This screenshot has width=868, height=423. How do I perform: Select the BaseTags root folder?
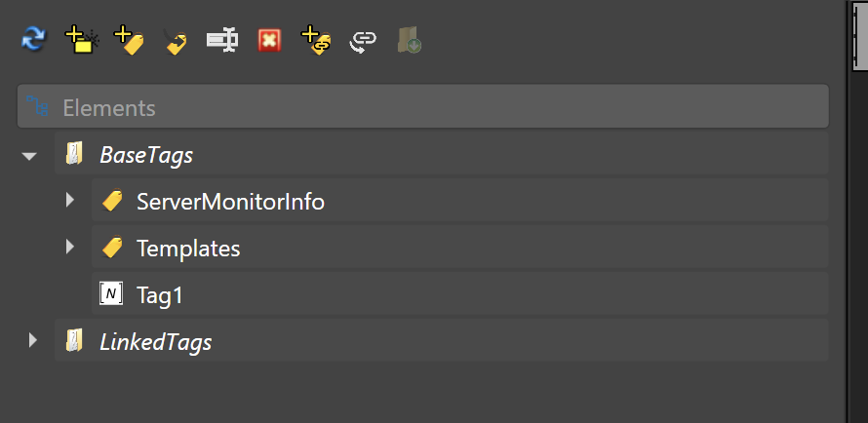[x=441, y=154]
